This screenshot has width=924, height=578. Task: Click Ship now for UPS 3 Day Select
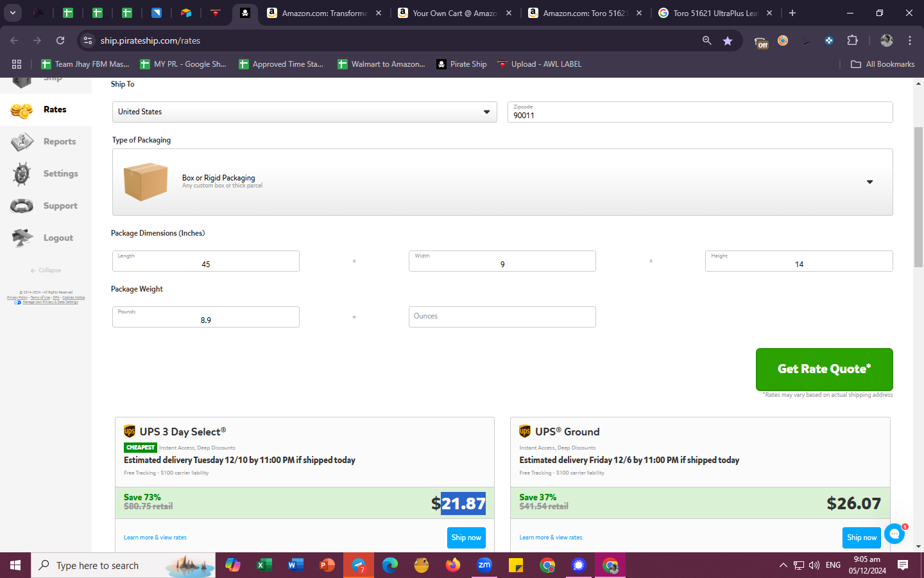point(466,538)
